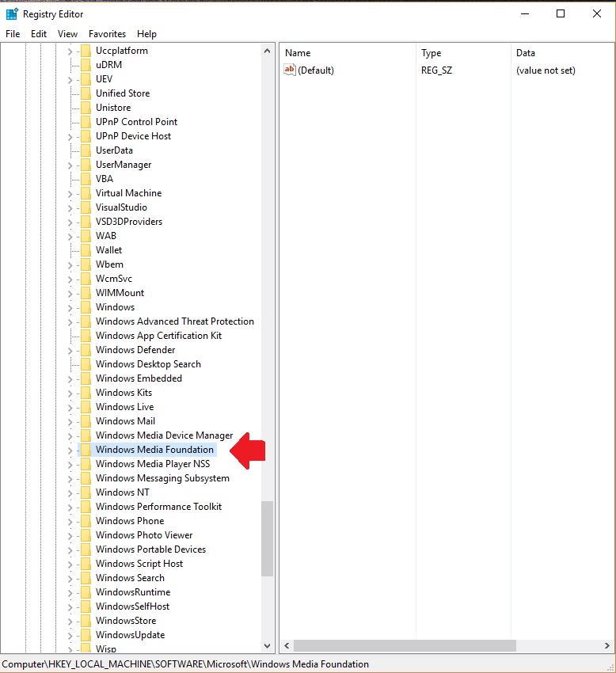Click the UEV folder icon
The width and height of the screenshot is (616, 673).
[x=86, y=79]
